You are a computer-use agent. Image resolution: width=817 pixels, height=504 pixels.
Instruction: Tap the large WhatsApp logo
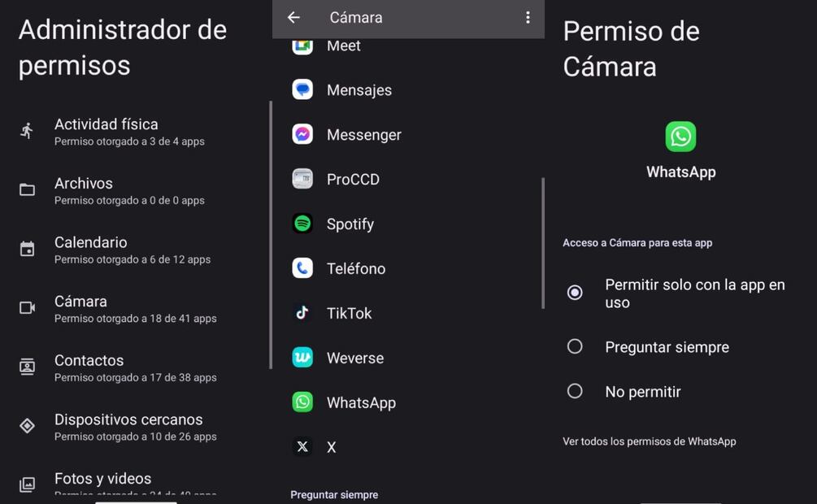coord(680,137)
